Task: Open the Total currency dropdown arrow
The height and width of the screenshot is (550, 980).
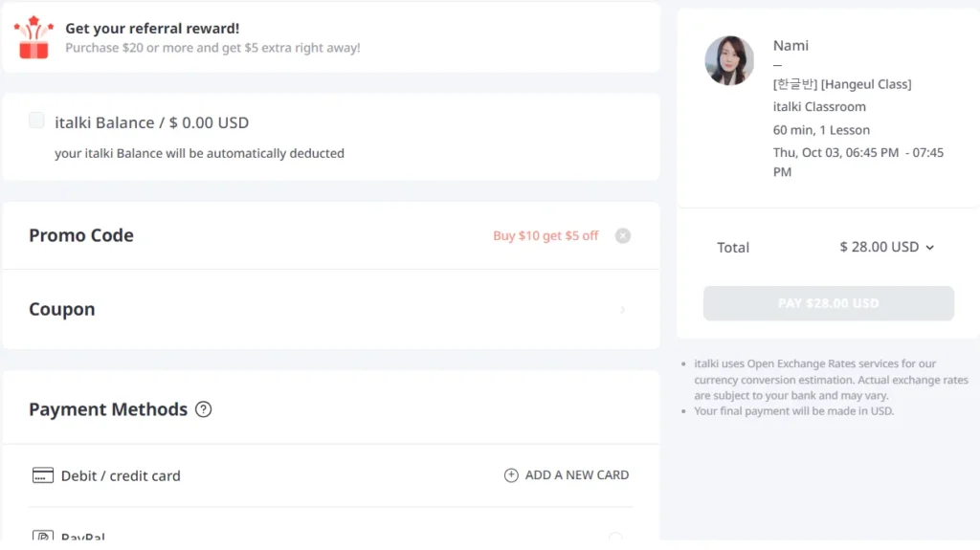Action: [x=930, y=248]
